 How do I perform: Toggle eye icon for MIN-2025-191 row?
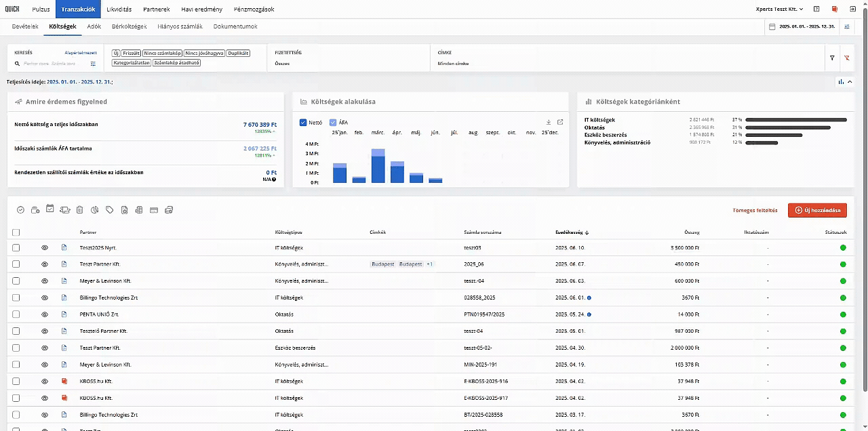pos(45,365)
